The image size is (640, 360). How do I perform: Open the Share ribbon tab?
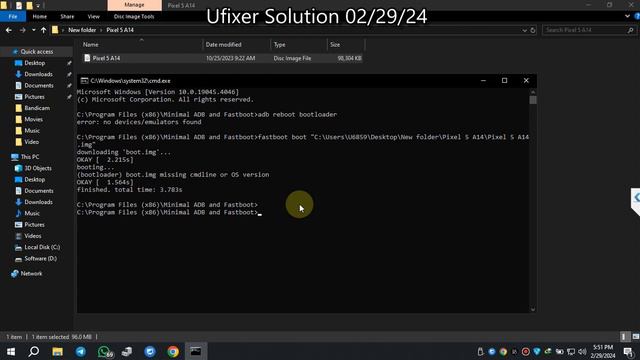(x=67, y=16)
